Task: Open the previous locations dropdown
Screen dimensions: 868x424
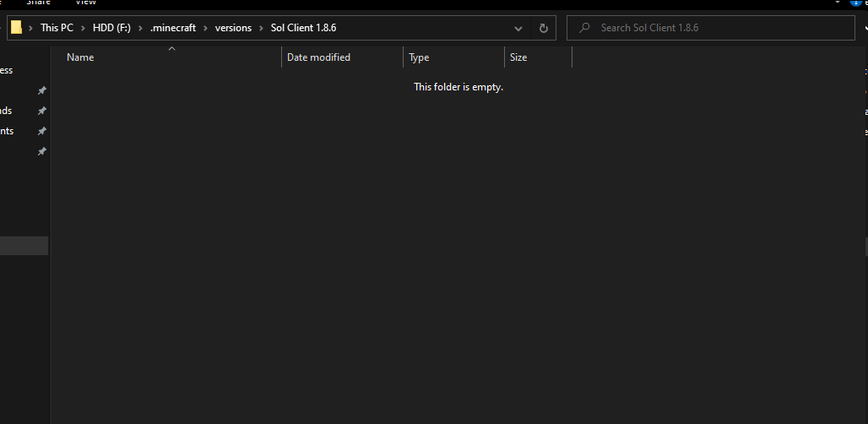Action: coord(518,28)
